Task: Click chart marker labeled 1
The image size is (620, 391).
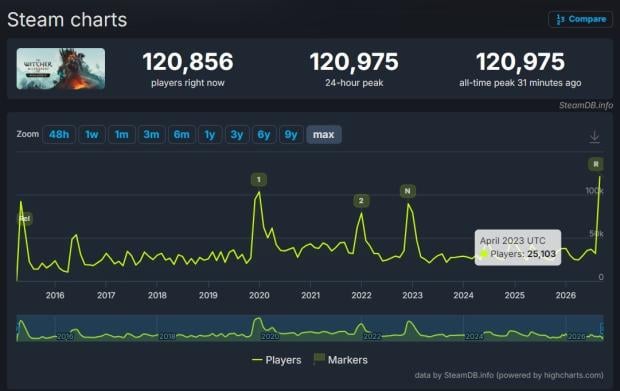Action: pos(259,179)
